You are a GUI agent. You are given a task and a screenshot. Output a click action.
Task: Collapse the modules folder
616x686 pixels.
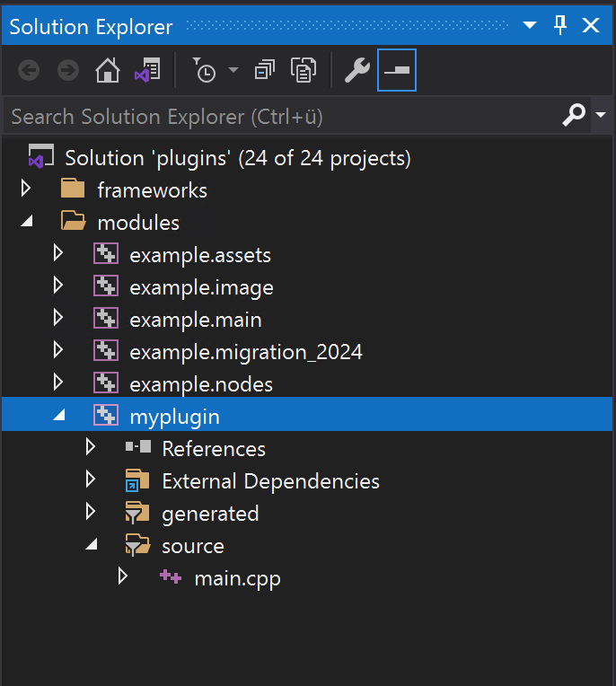pyautogui.click(x=26, y=222)
